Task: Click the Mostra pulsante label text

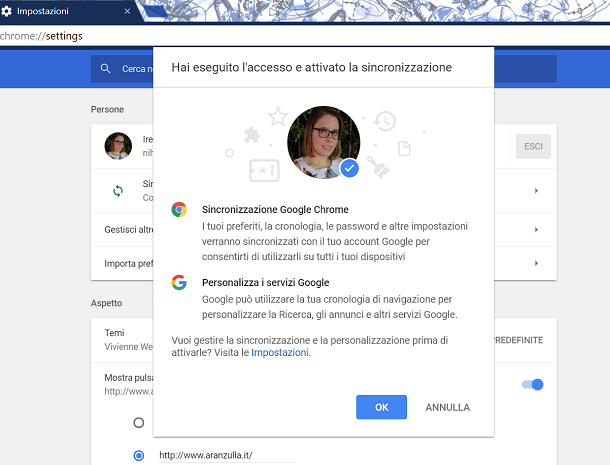Action: [x=129, y=378]
